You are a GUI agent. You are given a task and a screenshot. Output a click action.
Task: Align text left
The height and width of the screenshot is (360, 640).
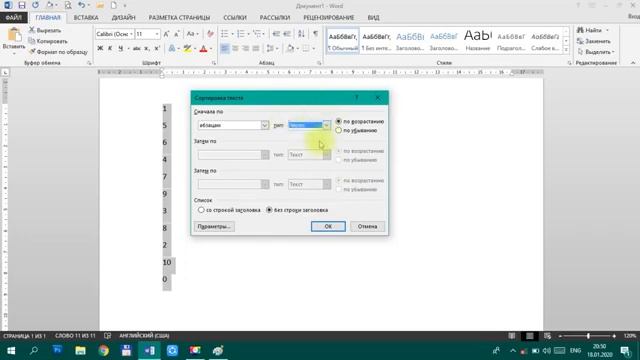(225, 49)
